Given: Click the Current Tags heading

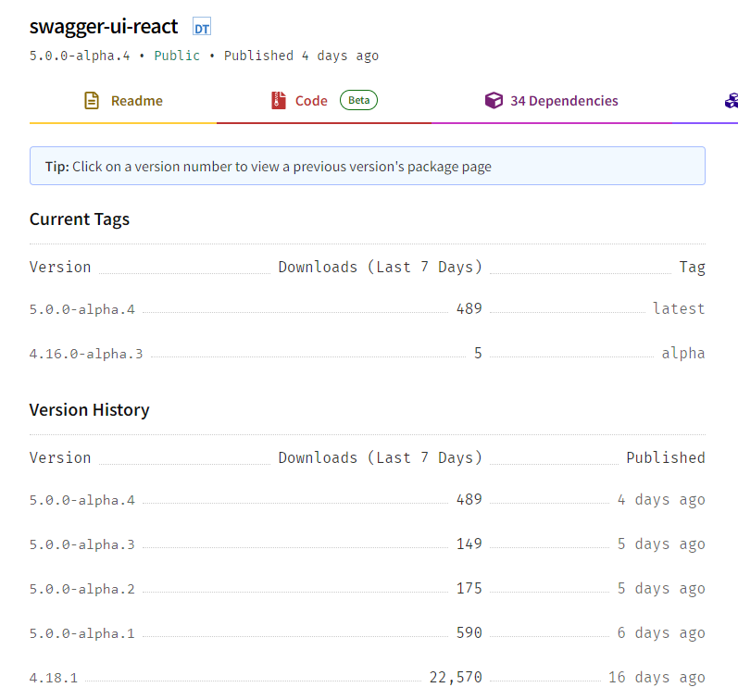Looking at the screenshot, I should click(80, 219).
